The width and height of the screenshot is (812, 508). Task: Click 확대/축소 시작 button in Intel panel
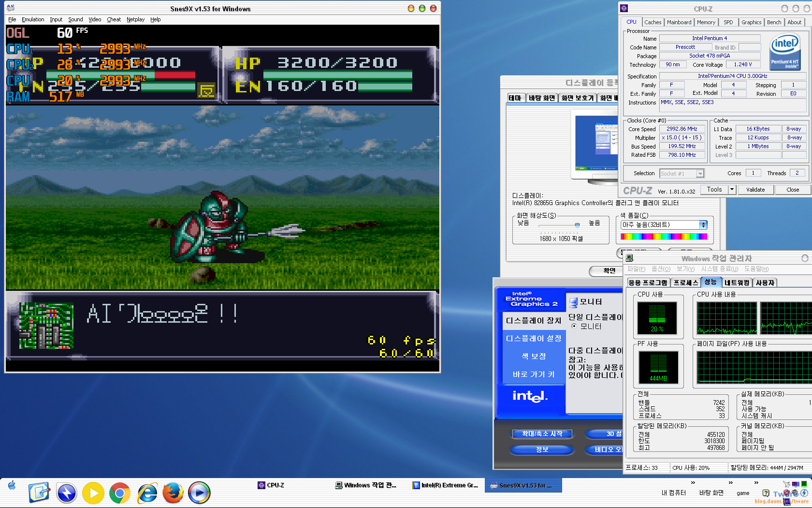click(x=542, y=433)
